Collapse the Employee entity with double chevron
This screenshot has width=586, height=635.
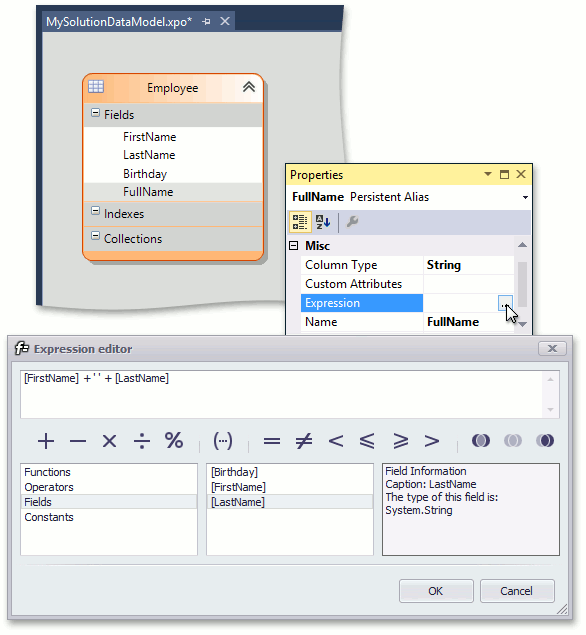point(249,87)
